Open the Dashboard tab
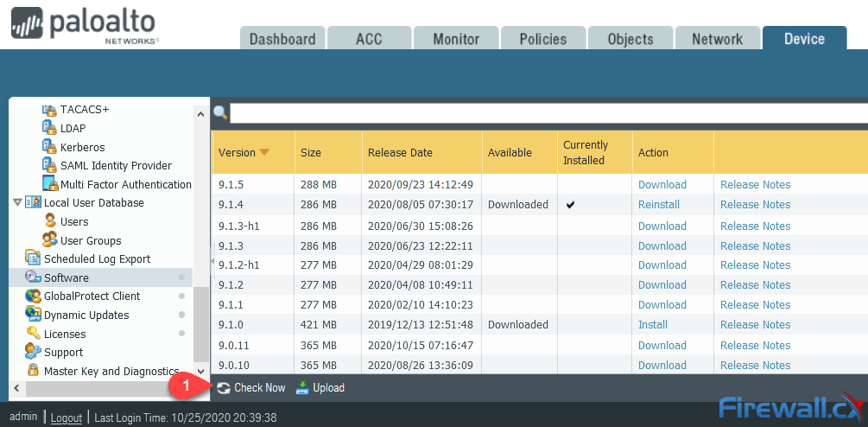 pos(282,39)
